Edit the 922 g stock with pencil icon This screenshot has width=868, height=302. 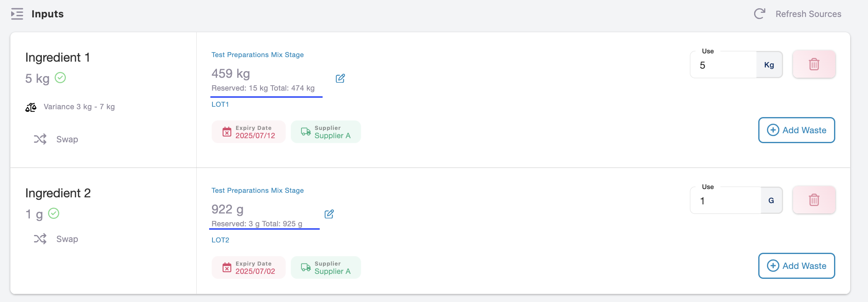coord(329,214)
